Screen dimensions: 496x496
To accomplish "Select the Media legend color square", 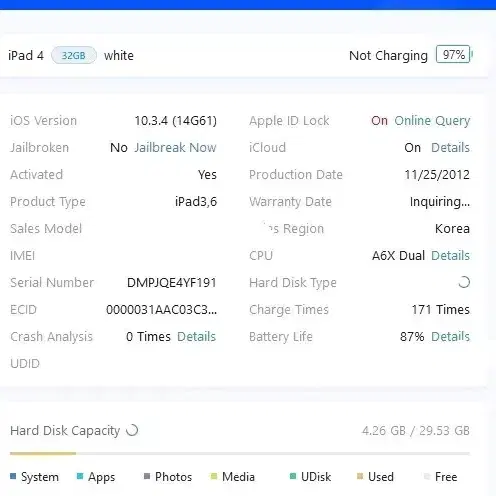I will [214, 476].
